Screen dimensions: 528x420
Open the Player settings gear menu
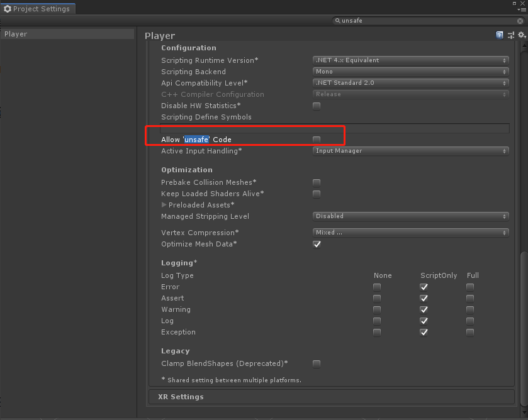522,35
